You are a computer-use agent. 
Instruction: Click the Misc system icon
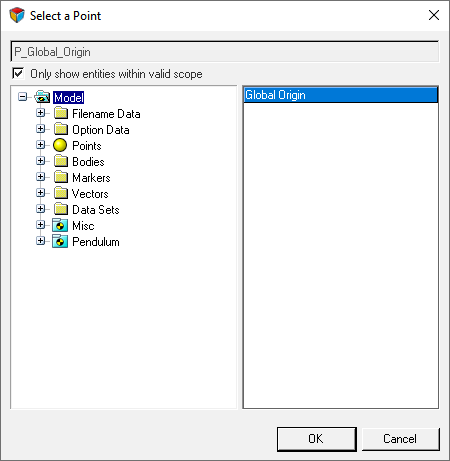[60, 225]
